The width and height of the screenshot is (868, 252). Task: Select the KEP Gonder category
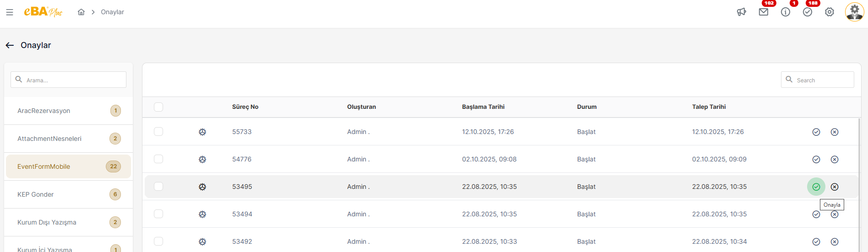pos(36,194)
